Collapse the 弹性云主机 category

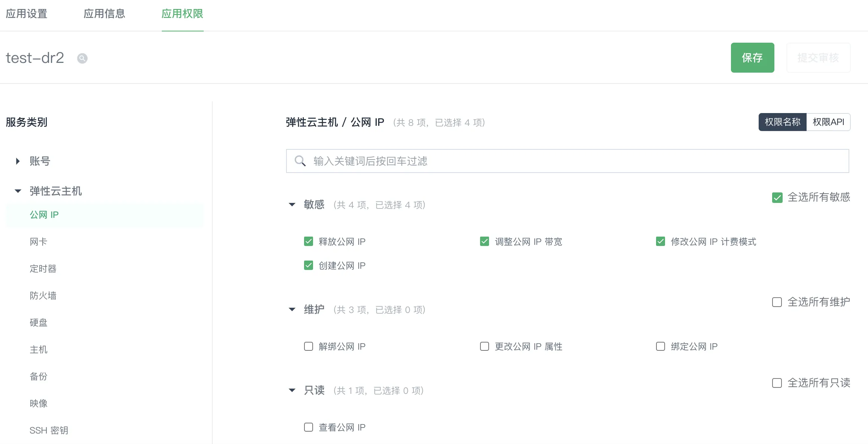18,191
